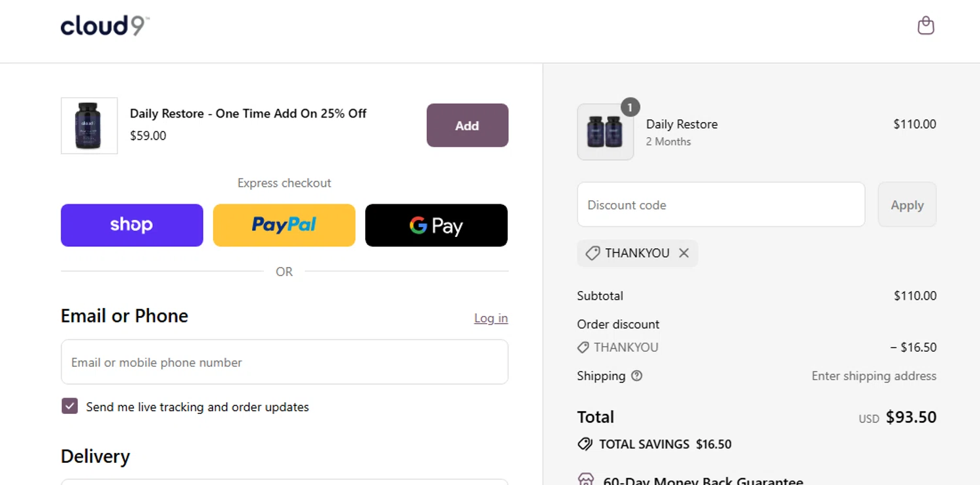Click the '2 Months' item subtitle

click(x=668, y=142)
